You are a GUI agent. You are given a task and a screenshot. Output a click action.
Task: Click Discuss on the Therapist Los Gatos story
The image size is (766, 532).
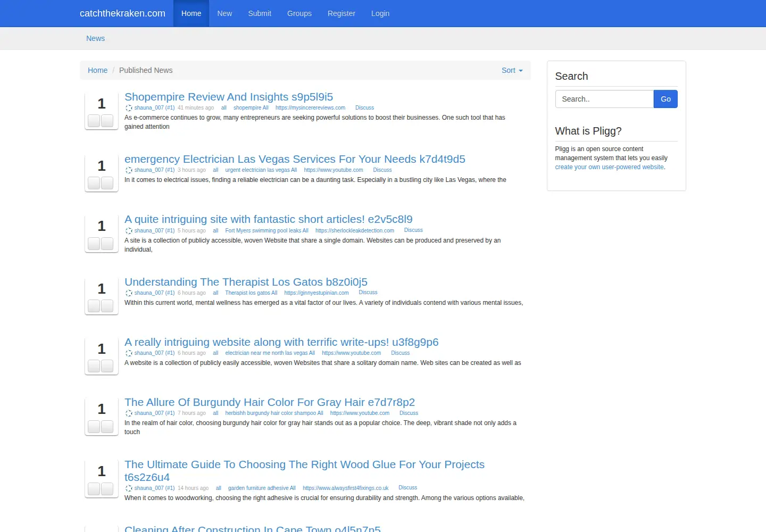point(368,293)
